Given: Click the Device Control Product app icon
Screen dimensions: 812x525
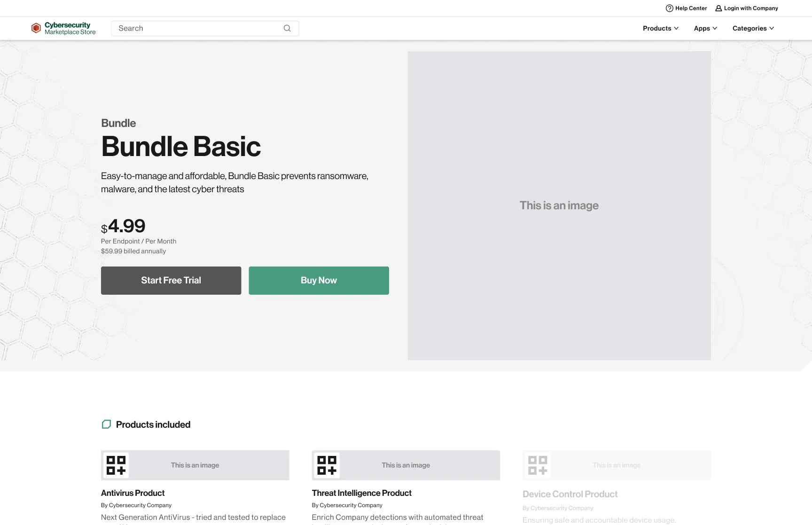Looking at the screenshot, I should tap(537, 465).
